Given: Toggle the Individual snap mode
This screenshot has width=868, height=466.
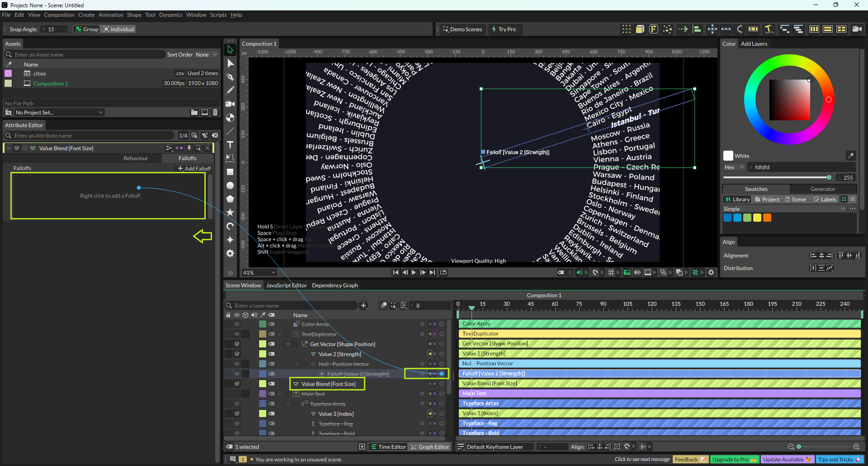Looking at the screenshot, I should pos(119,29).
